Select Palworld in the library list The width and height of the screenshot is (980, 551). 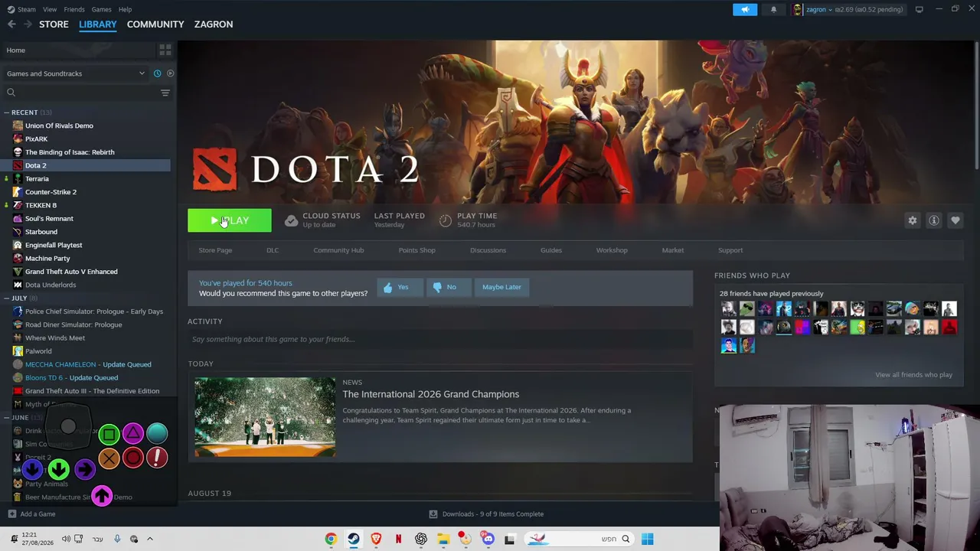38,351
